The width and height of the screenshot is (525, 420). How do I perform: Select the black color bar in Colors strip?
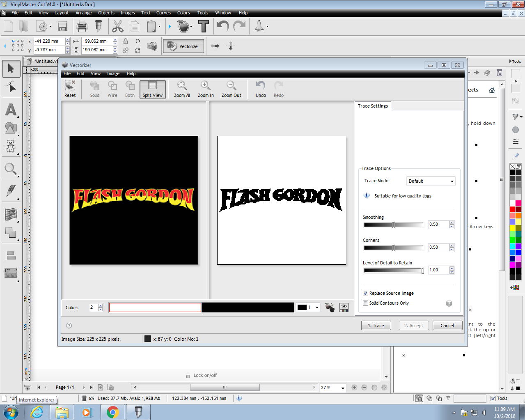[x=248, y=308]
